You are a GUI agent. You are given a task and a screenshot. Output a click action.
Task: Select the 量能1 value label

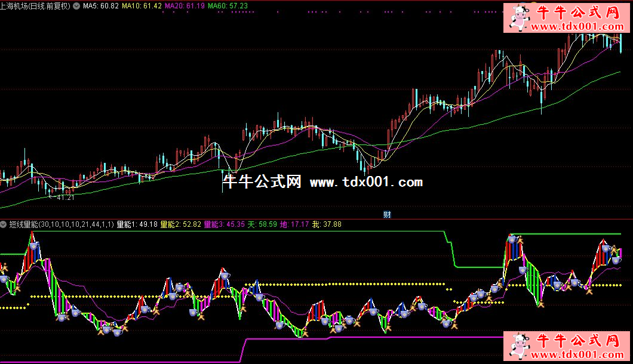pos(137,224)
